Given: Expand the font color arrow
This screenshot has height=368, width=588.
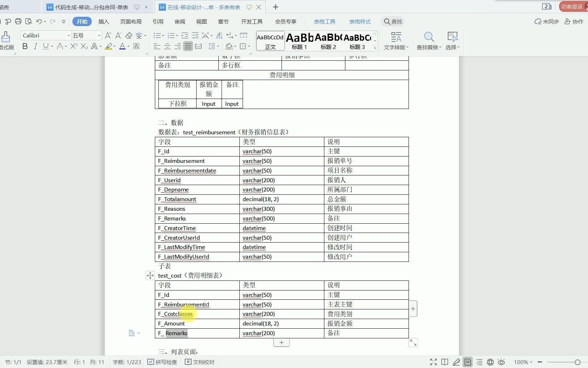Looking at the screenshot, I should pos(128,46).
